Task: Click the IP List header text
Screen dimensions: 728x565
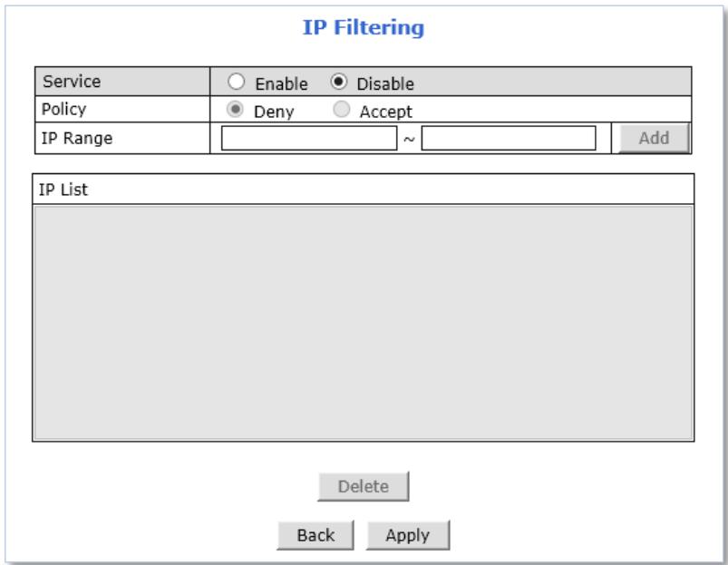Action: pos(63,190)
